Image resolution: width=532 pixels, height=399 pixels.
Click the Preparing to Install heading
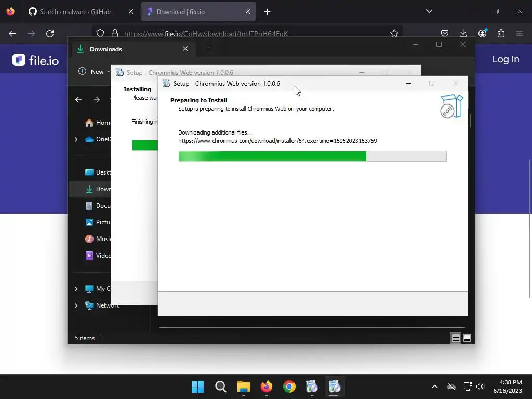tap(199, 100)
